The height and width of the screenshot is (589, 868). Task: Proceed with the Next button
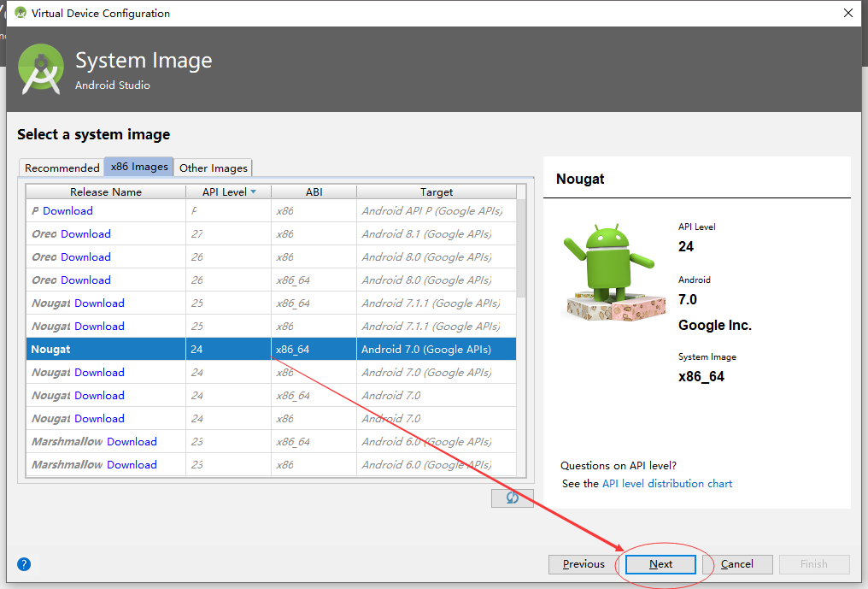click(660, 564)
